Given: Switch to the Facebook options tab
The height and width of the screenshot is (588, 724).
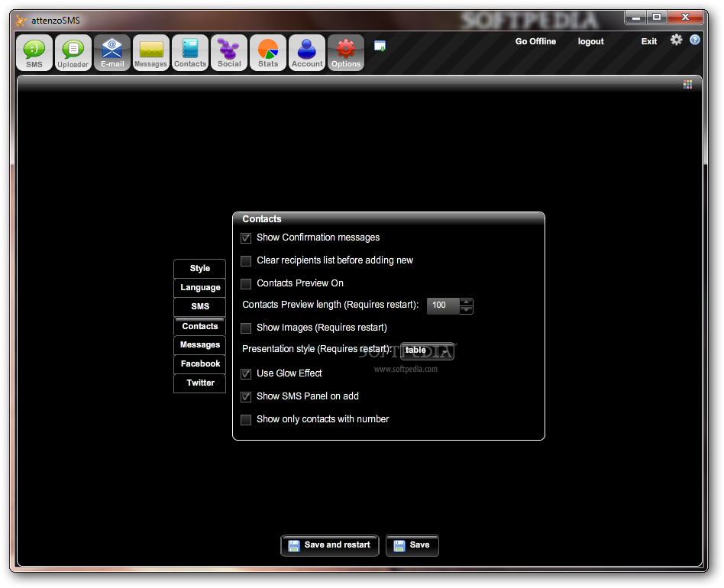Looking at the screenshot, I should (x=200, y=363).
